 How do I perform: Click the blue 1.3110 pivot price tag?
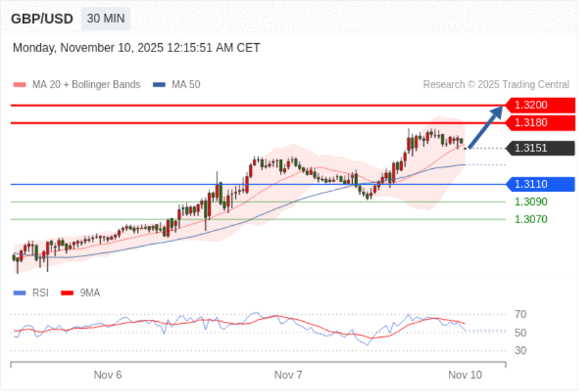click(541, 184)
